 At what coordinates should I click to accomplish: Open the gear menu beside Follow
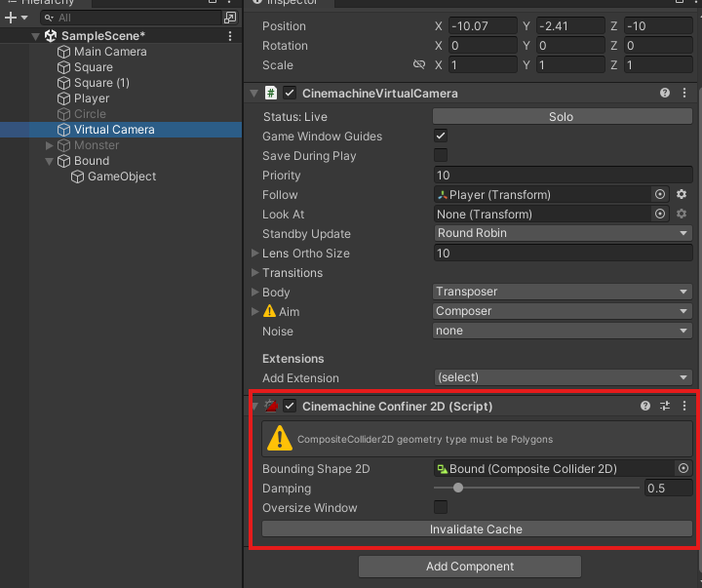click(682, 194)
